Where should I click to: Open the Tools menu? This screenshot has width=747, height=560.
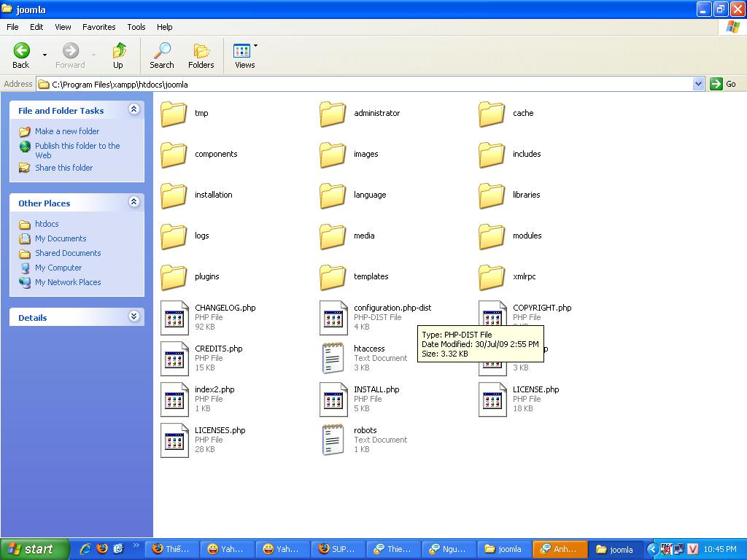coord(136,27)
